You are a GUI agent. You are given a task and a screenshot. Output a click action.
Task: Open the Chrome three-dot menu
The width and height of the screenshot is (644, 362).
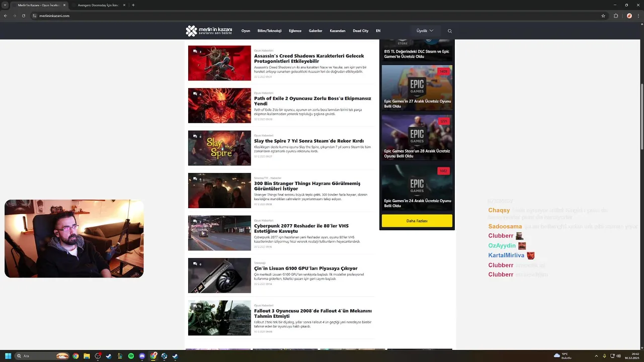pyautogui.click(x=638, y=16)
